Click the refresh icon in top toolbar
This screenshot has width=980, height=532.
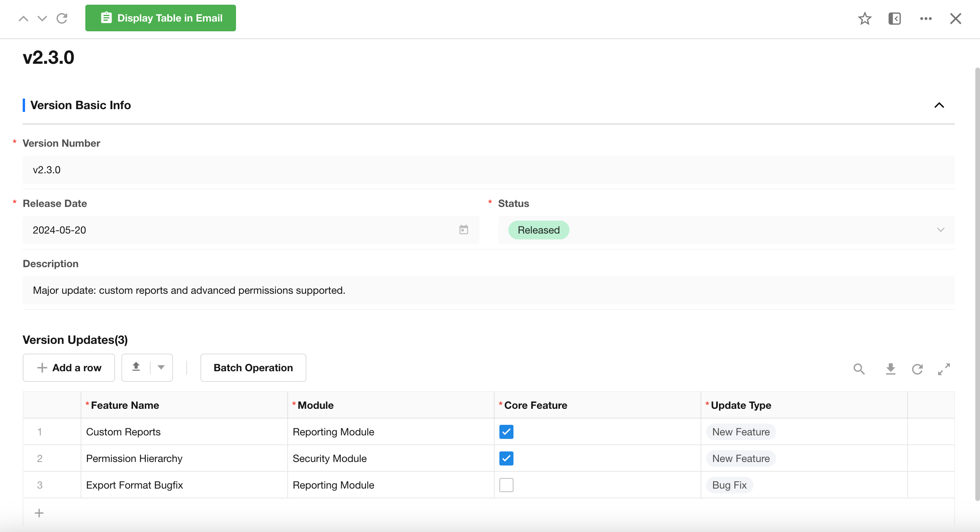[62, 18]
